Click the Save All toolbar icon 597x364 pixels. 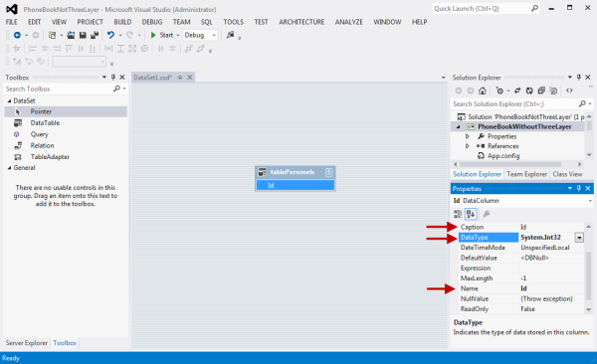95,35
